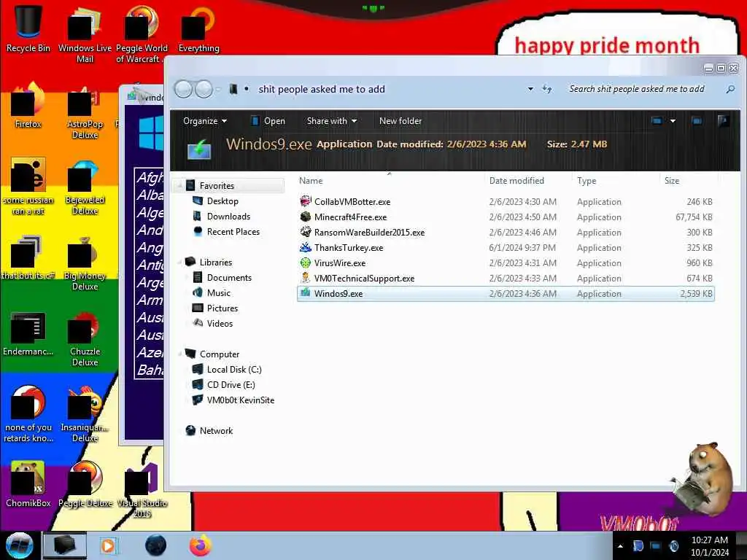Select Minecraft4Free.exe file
Screen dimensions: 747x560
pyautogui.click(x=506, y=217)
